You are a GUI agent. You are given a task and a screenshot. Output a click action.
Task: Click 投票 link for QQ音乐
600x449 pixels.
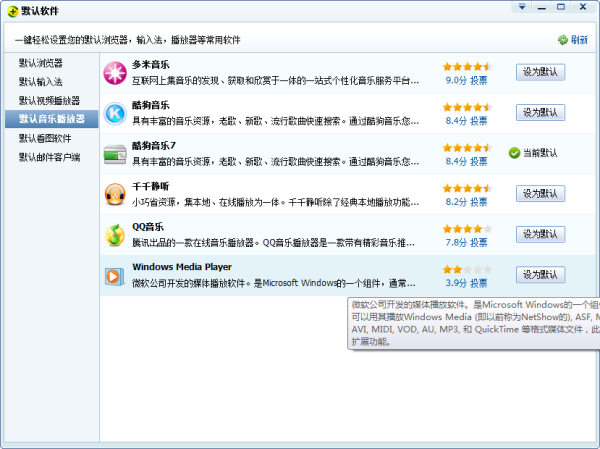(479, 242)
